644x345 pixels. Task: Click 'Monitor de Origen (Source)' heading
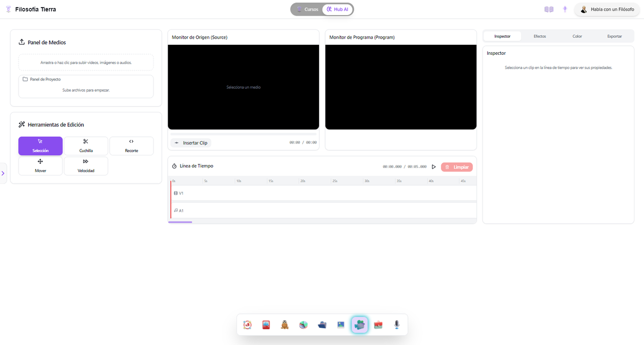(200, 37)
